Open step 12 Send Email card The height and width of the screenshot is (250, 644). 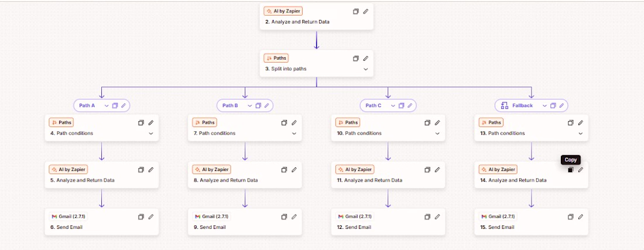375,227
